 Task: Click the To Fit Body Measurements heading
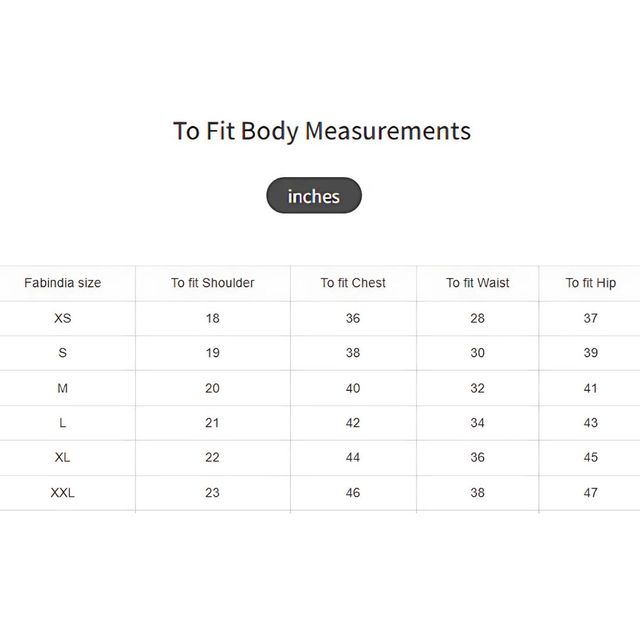tap(322, 131)
